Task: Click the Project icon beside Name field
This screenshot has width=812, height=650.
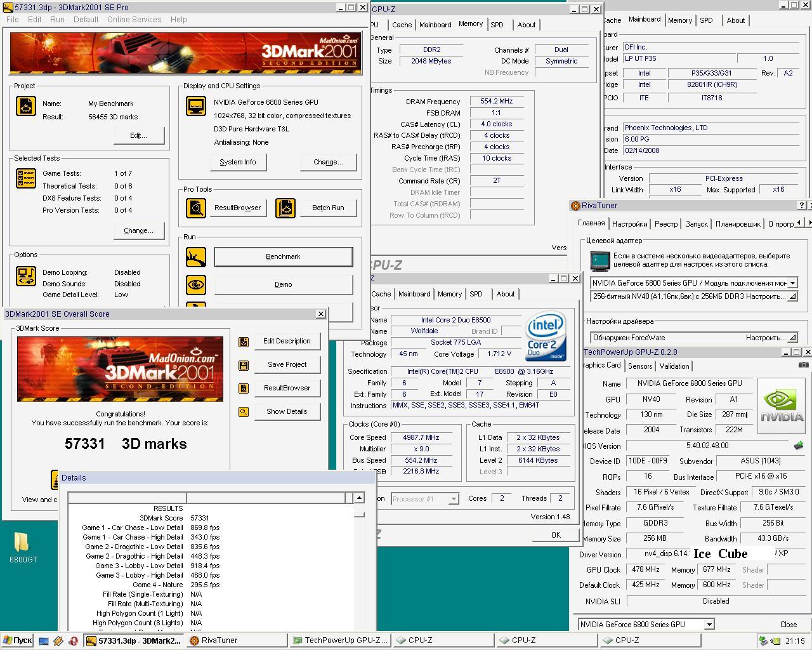Action: (26, 106)
